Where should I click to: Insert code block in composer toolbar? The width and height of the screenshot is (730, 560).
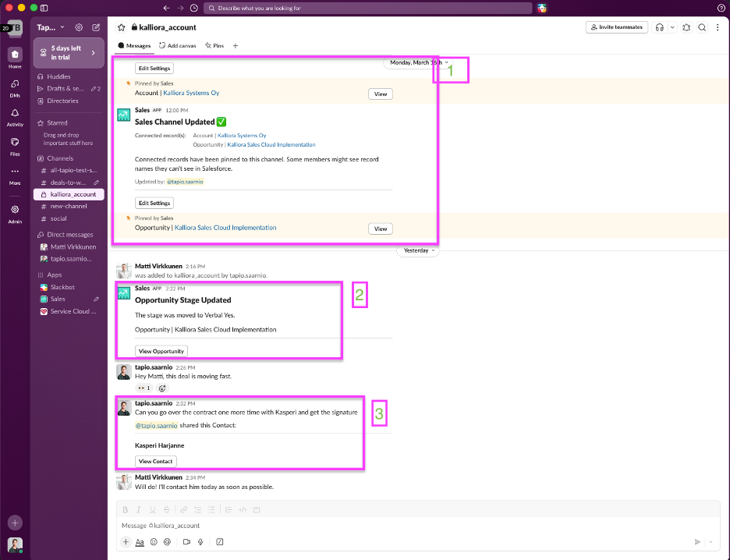coord(256,510)
